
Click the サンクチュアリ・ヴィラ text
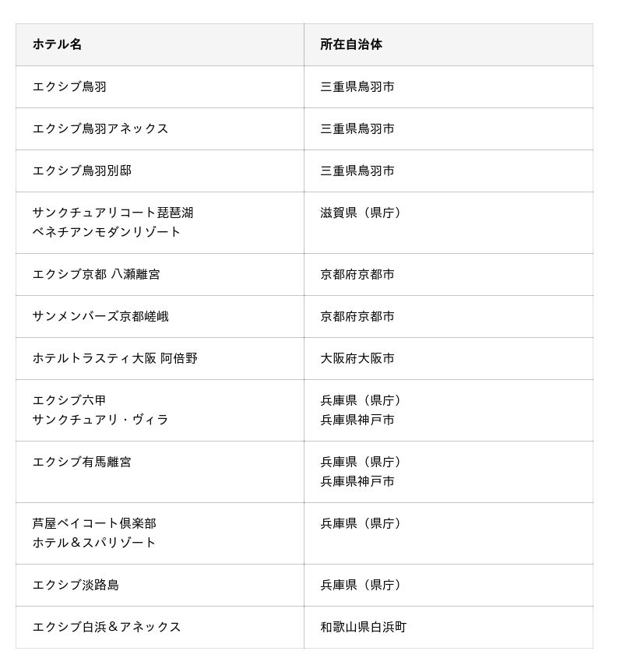tap(100, 420)
